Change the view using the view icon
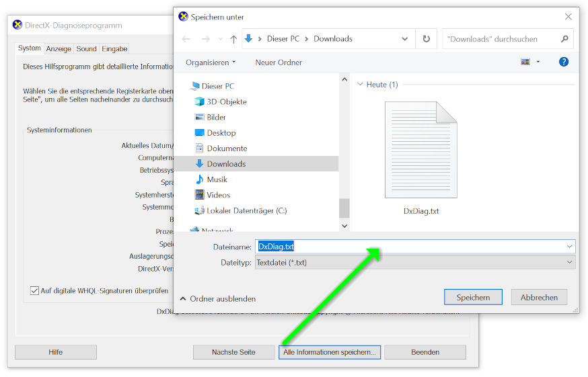The width and height of the screenshot is (588, 377). (525, 62)
